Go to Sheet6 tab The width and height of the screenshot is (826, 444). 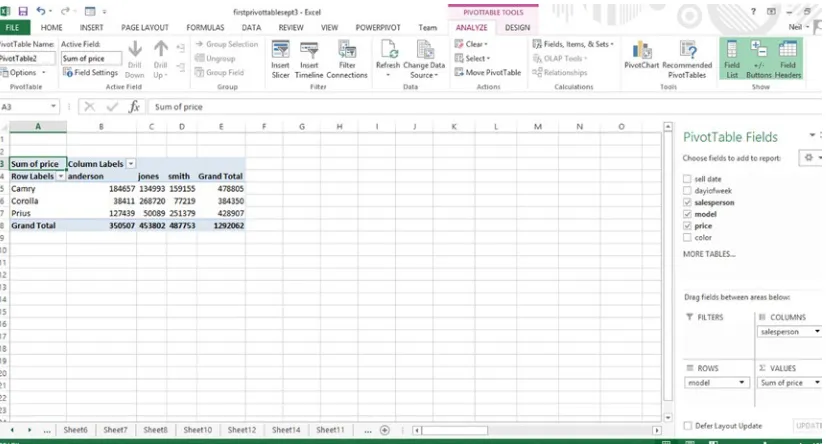coord(75,430)
